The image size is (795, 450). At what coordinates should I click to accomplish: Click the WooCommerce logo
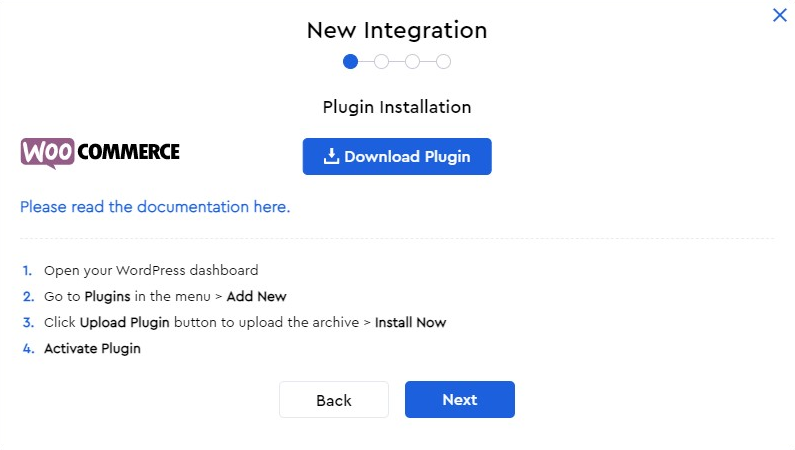point(100,153)
